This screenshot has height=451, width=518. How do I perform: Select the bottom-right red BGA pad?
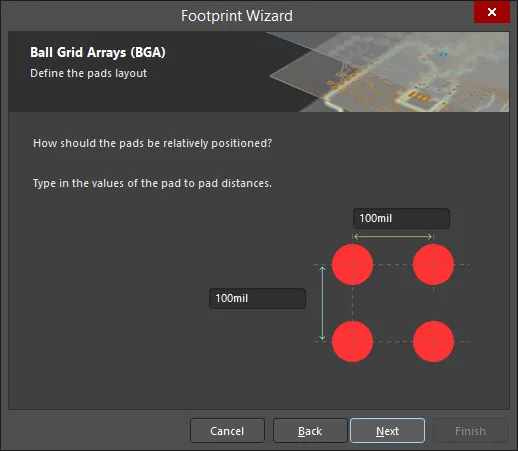coord(433,341)
